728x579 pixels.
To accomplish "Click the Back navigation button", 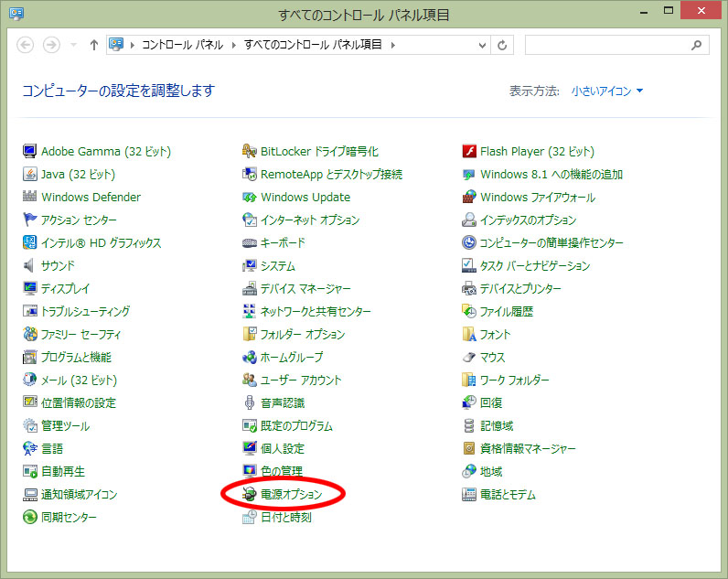I will click(x=25, y=45).
